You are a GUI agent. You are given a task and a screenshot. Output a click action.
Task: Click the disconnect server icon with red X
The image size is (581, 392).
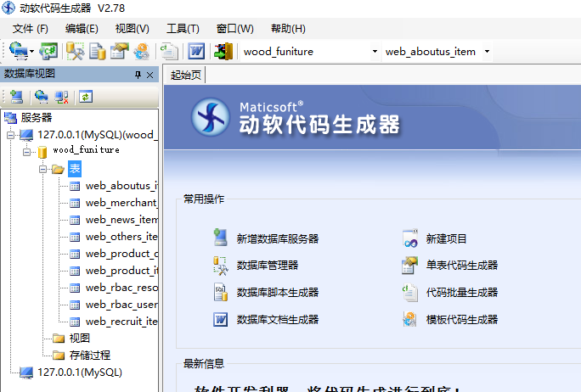pos(61,97)
